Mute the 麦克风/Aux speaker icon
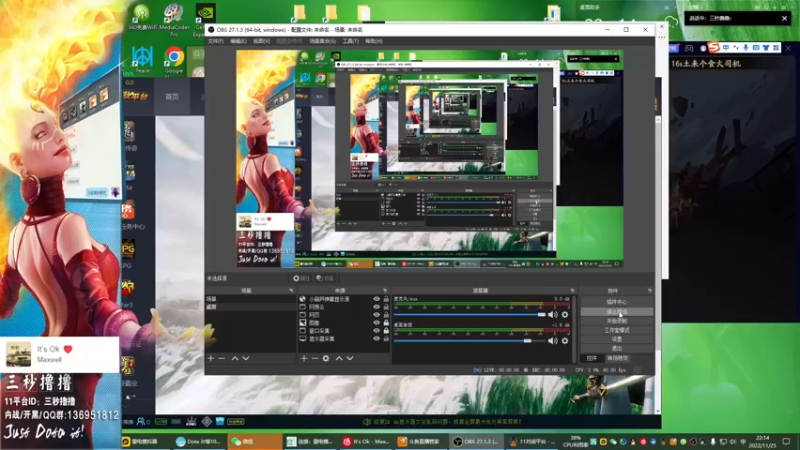Image resolution: width=800 pixels, height=450 pixels. (553, 315)
